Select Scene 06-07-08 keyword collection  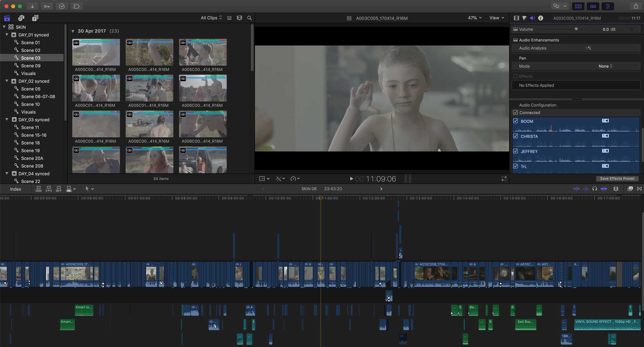coord(38,96)
